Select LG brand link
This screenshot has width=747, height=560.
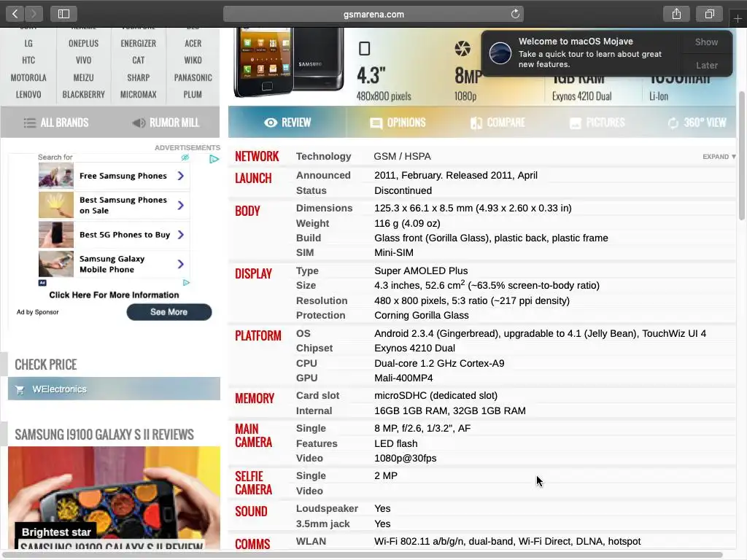point(28,43)
